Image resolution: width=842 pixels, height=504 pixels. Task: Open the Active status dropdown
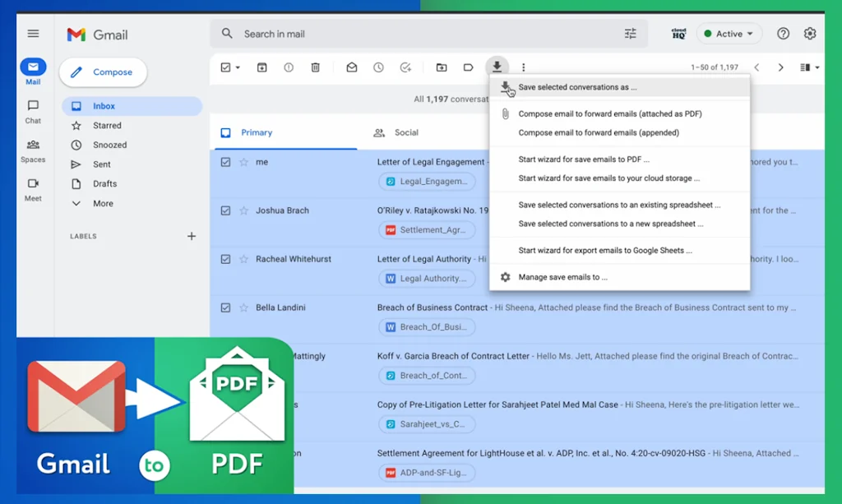click(x=729, y=34)
